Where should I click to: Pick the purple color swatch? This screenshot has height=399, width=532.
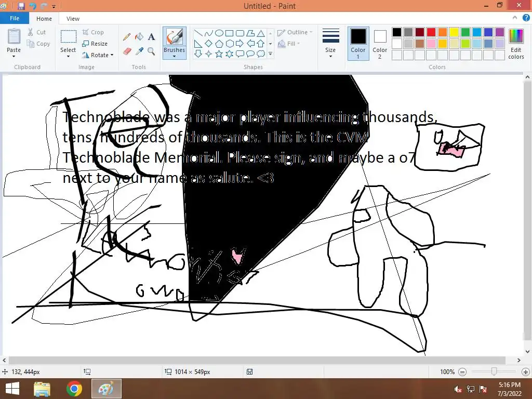click(x=500, y=32)
